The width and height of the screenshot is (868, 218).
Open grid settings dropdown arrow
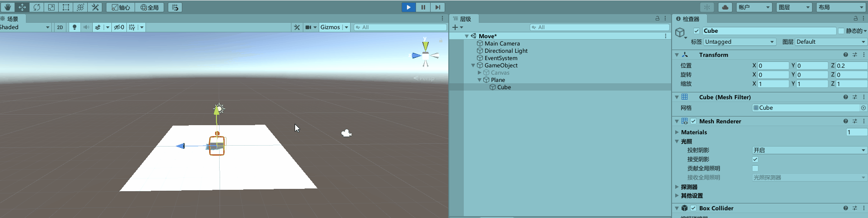142,27
